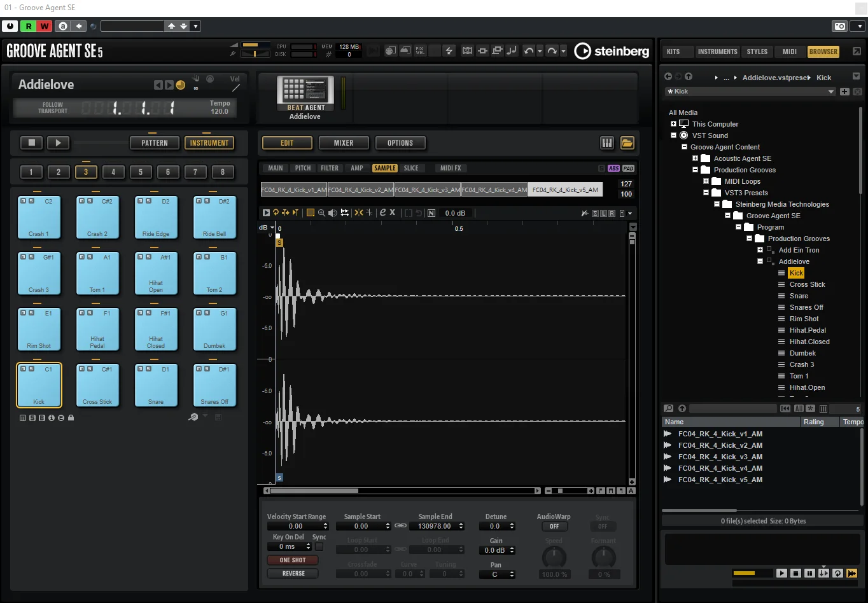
Task: Toggle the Read automation R button
Action: click(x=28, y=26)
